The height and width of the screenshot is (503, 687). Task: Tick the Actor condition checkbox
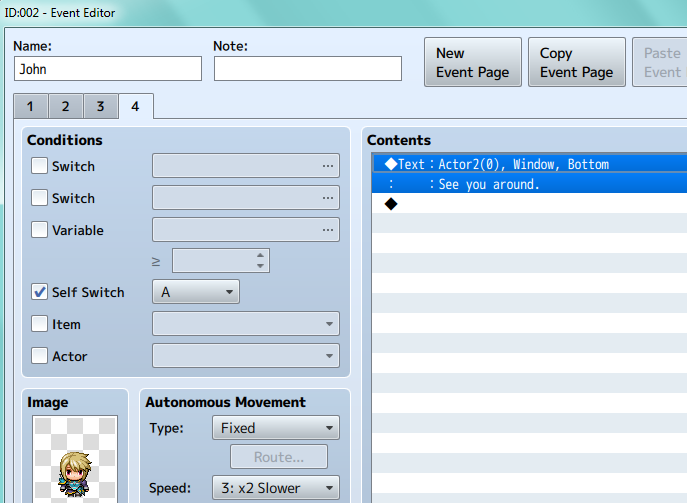(39, 356)
